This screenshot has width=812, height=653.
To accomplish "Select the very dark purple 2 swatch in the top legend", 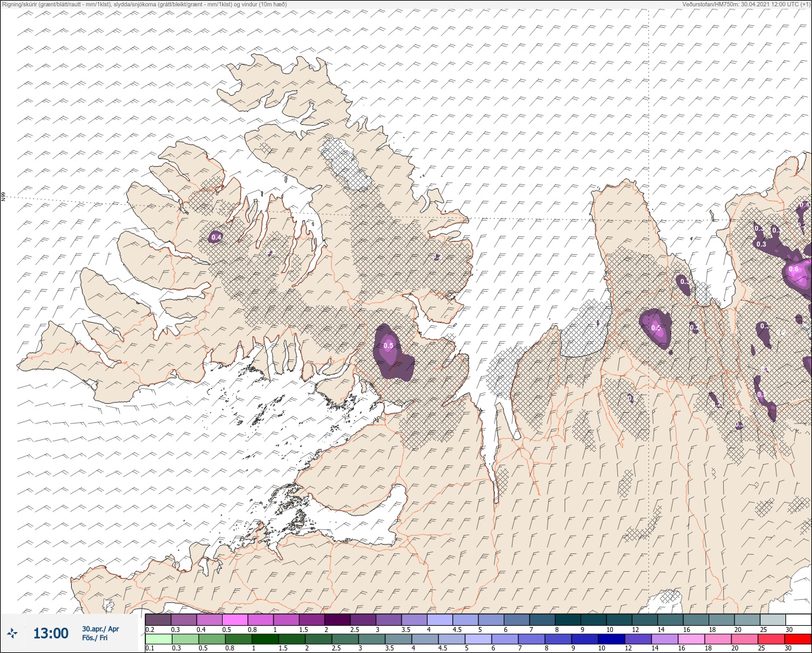I will 337,619.
